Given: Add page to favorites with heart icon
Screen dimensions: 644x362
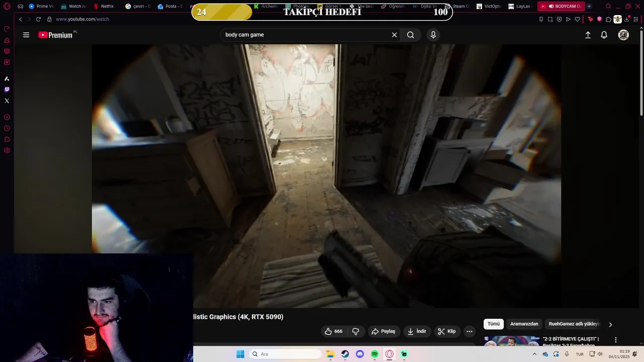Looking at the screenshot, I should (577, 19).
